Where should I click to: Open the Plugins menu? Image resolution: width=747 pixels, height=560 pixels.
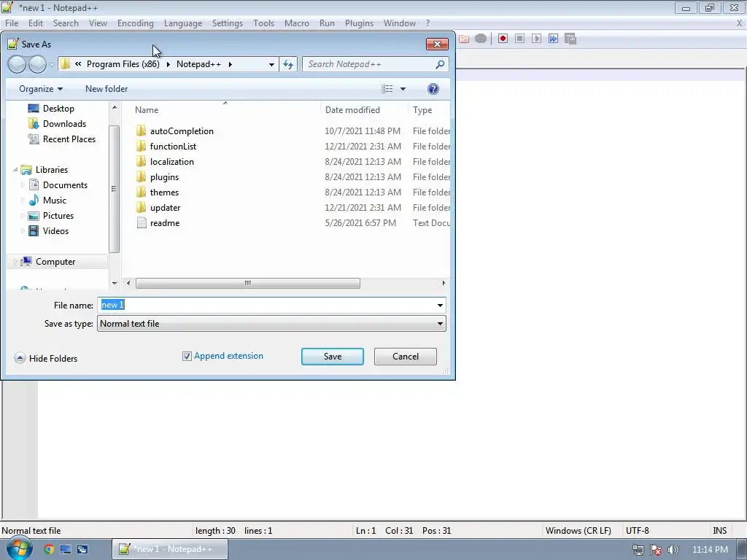[359, 23]
